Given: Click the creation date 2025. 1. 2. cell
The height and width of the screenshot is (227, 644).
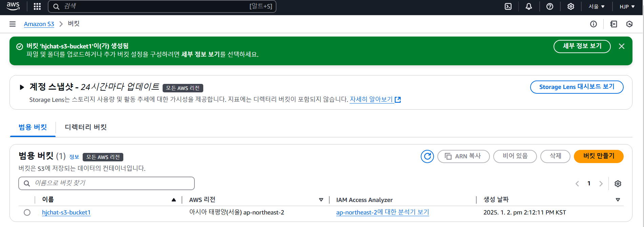Looking at the screenshot, I should [524, 212].
